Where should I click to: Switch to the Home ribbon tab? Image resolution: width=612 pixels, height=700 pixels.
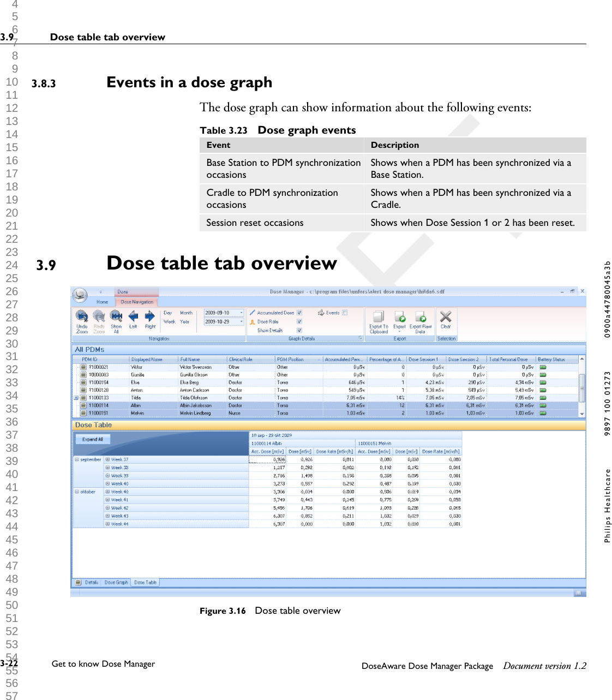point(101,302)
